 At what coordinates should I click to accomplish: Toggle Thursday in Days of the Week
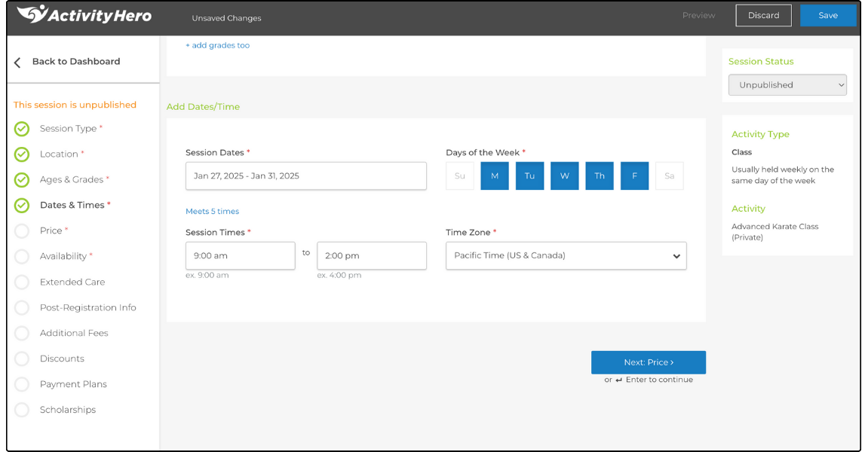(600, 176)
